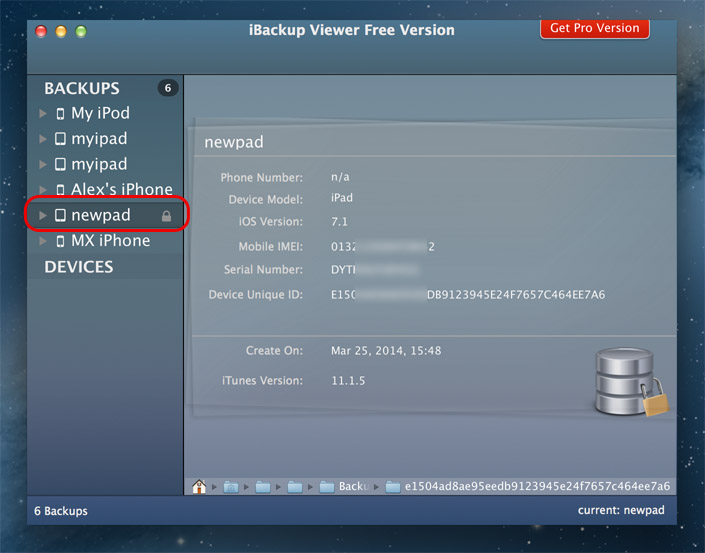Click the newpad tablet icon
The image size is (705, 553).
(x=60, y=215)
